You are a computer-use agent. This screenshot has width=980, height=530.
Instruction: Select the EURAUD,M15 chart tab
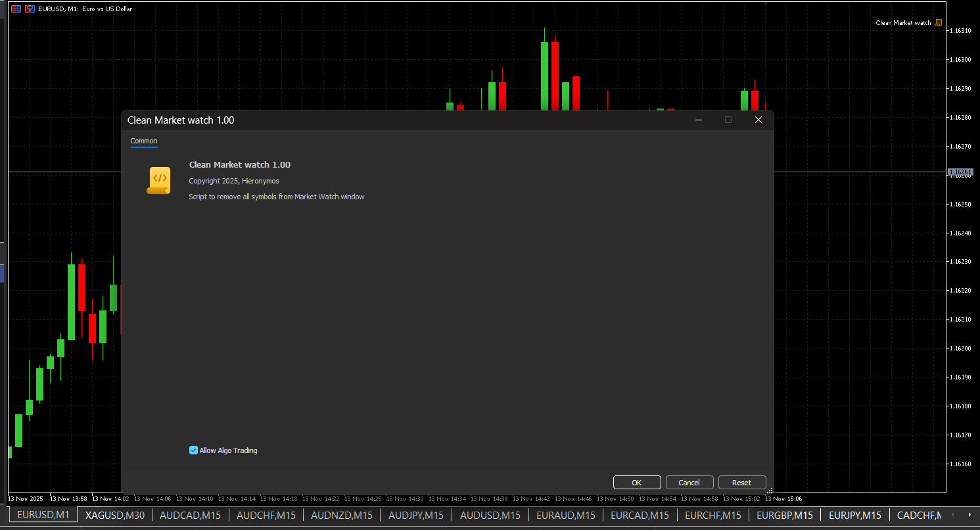(565, 515)
